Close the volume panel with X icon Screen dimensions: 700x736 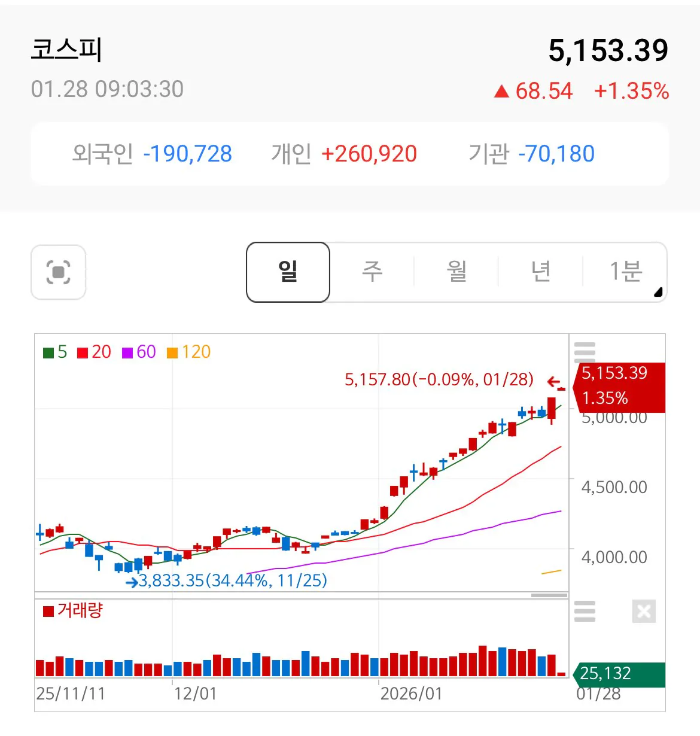click(644, 611)
